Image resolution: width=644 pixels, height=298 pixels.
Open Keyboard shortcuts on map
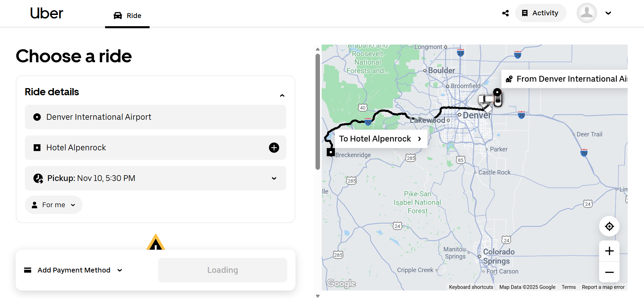(x=471, y=287)
